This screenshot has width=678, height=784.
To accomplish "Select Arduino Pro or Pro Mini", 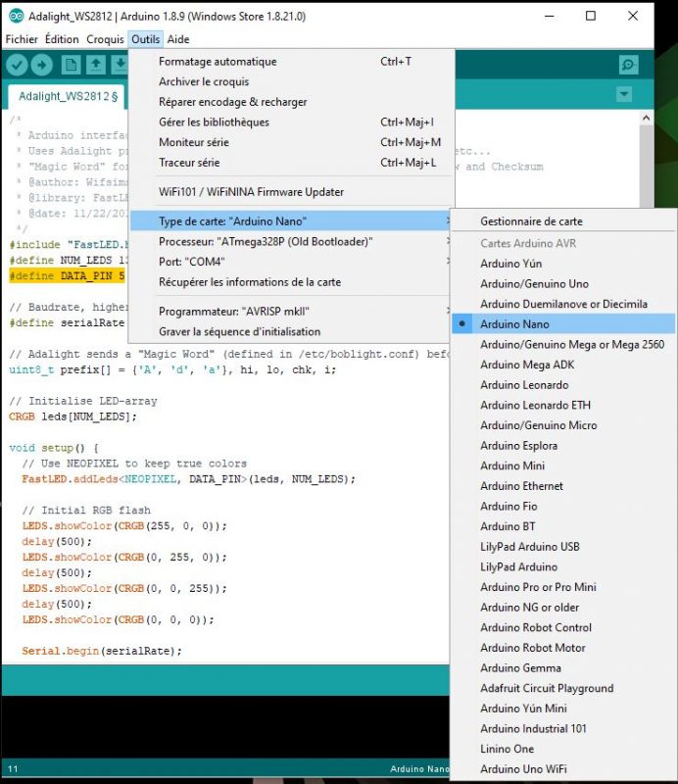I will (563, 587).
